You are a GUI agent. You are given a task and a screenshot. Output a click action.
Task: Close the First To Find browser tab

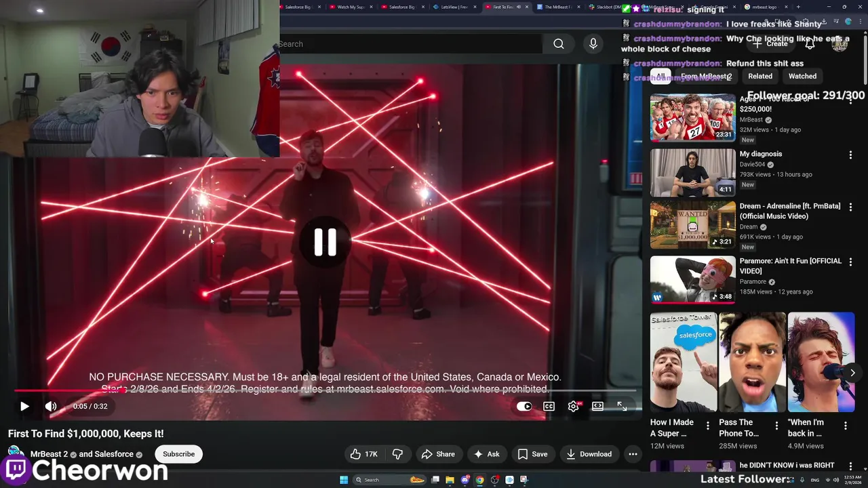tap(526, 7)
